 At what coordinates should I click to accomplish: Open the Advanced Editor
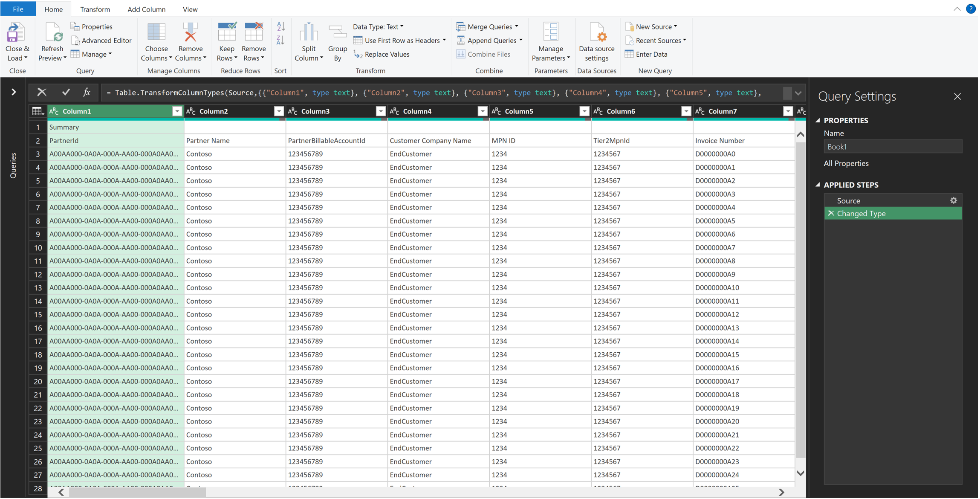click(x=101, y=41)
